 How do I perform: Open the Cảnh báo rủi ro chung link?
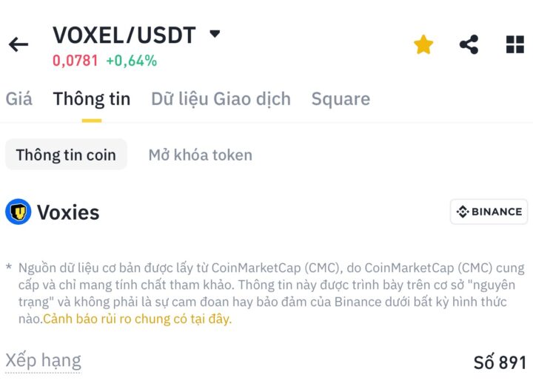tap(138, 319)
